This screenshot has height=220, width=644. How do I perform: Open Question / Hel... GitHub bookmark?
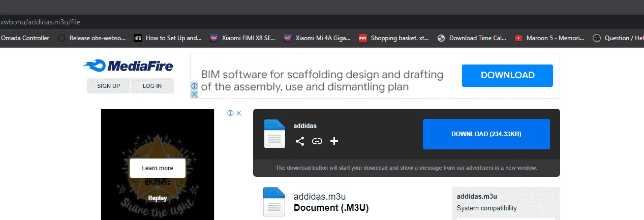tap(618, 38)
